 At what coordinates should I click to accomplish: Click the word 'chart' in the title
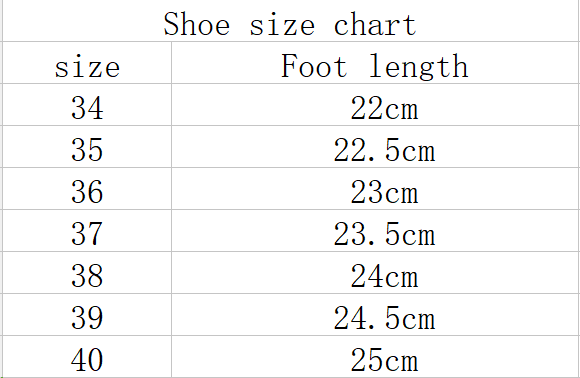click(x=375, y=24)
